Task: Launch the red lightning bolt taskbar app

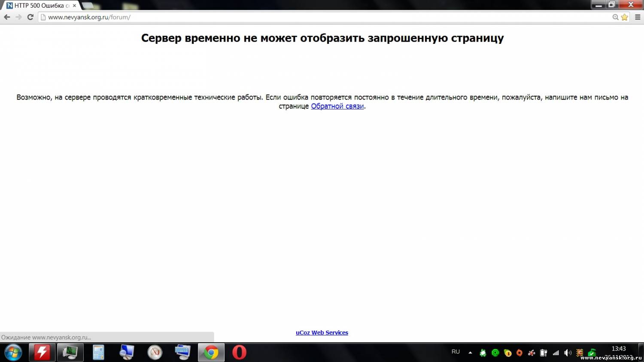Action: (x=42, y=353)
